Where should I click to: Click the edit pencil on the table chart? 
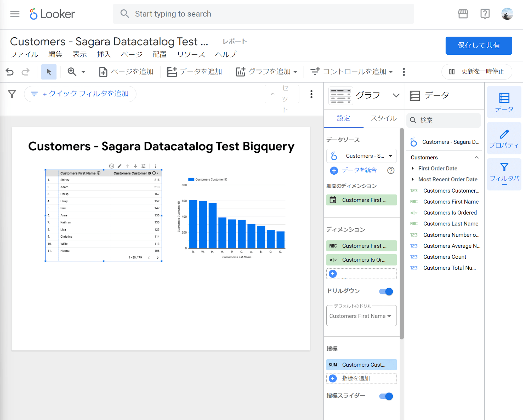pyautogui.click(x=120, y=166)
